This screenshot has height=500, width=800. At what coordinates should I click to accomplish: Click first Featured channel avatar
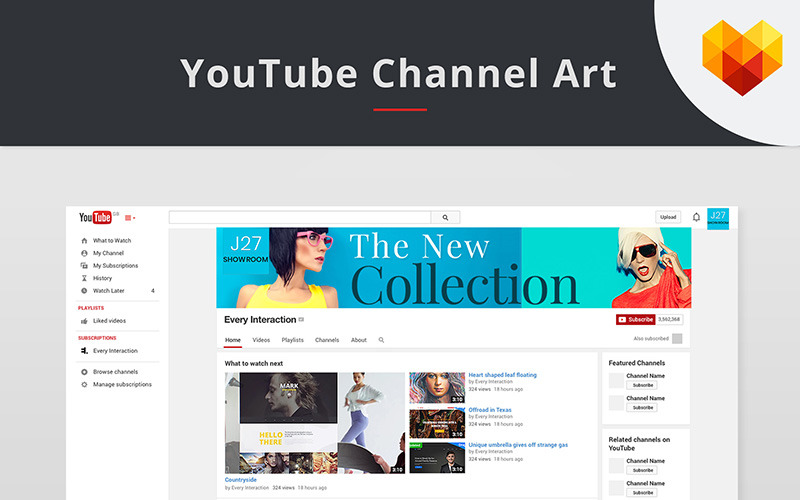click(x=616, y=381)
